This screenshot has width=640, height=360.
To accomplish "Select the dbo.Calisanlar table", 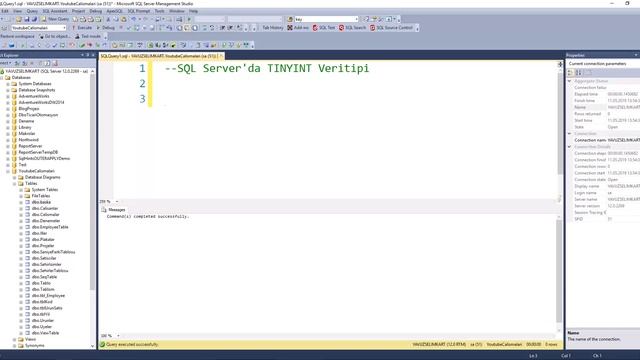I will tap(45, 209).
